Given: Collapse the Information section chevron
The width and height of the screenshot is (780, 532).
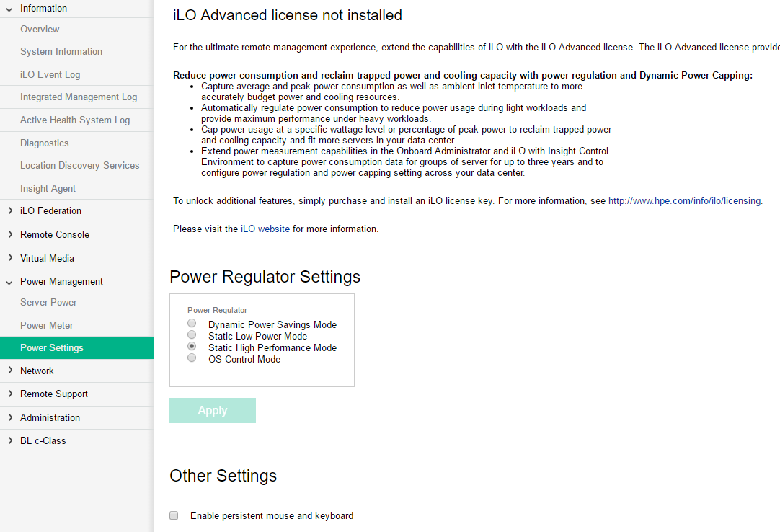Looking at the screenshot, I should [x=9, y=9].
